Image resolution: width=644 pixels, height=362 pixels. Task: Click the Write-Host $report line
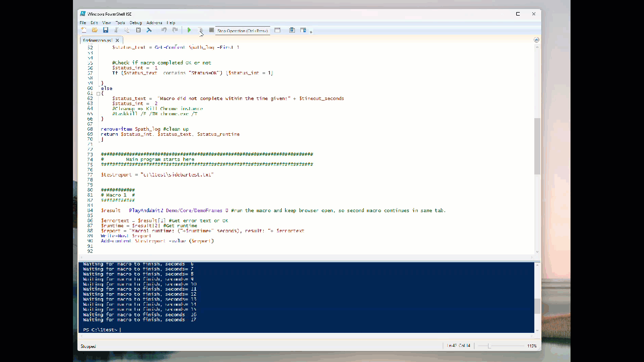click(126, 236)
